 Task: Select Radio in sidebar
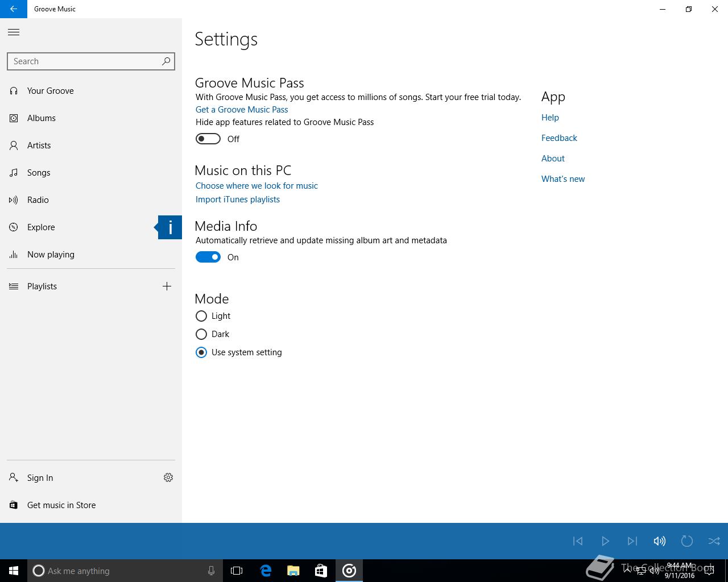(91, 200)
